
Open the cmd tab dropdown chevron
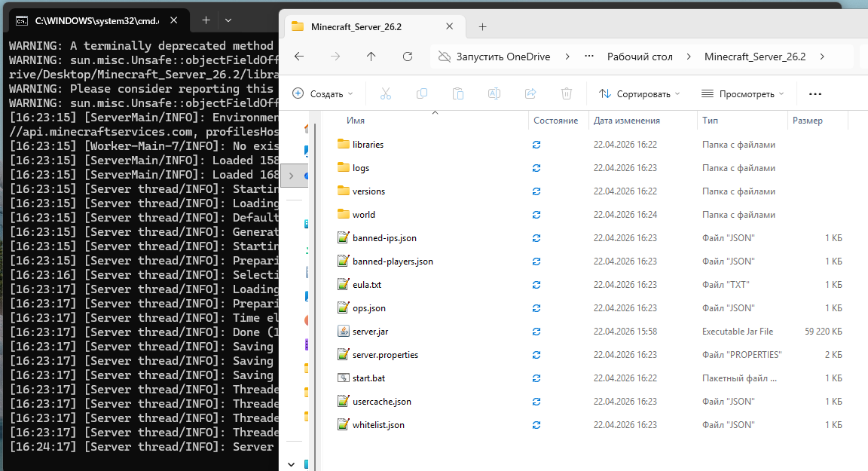[229, 20]
